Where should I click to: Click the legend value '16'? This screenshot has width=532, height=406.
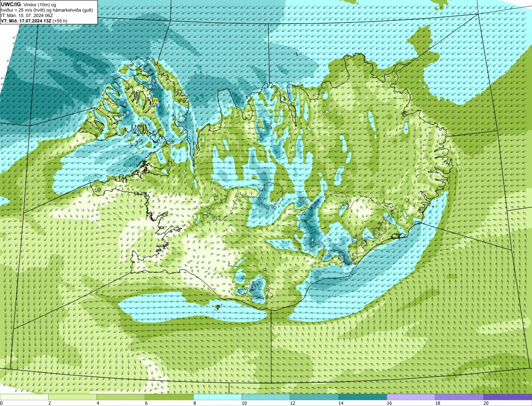(389, 403)
